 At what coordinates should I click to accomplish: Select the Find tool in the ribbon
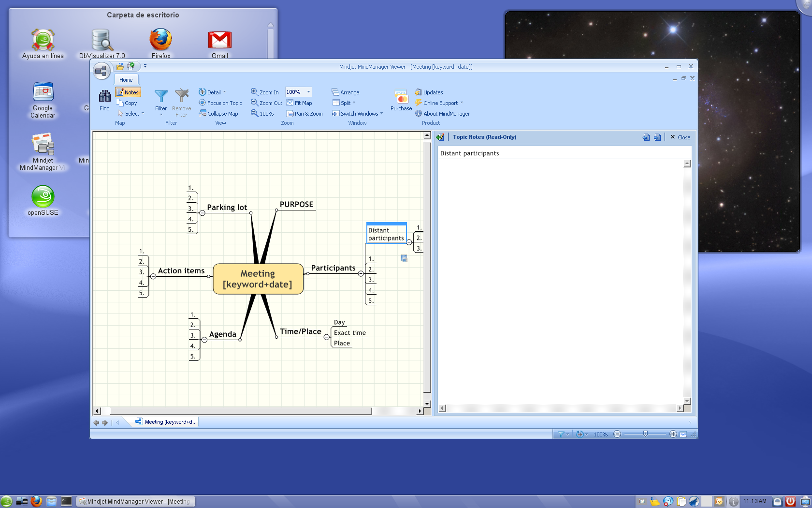click(x=104, y=100)
